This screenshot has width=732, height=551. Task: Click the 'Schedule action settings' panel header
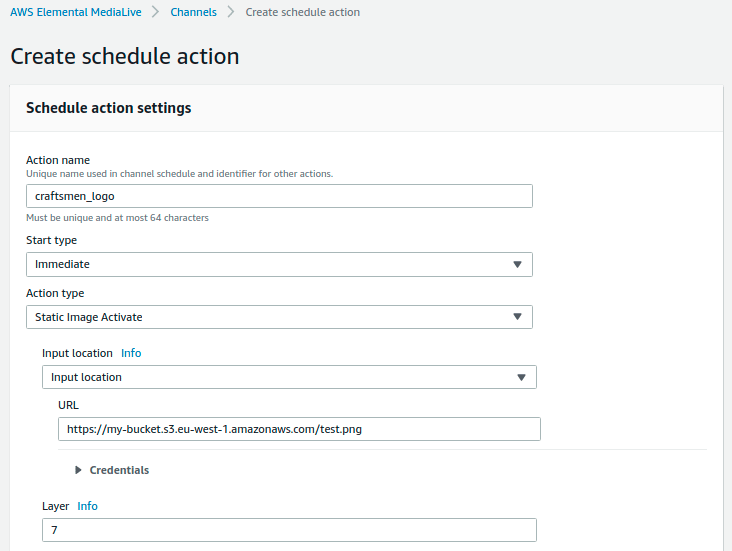point(108,108)
